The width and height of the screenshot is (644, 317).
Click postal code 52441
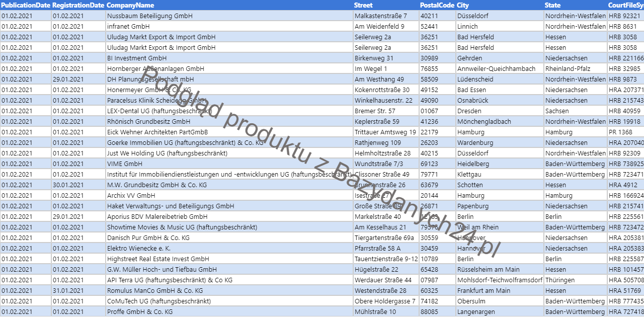pos(437,26)
